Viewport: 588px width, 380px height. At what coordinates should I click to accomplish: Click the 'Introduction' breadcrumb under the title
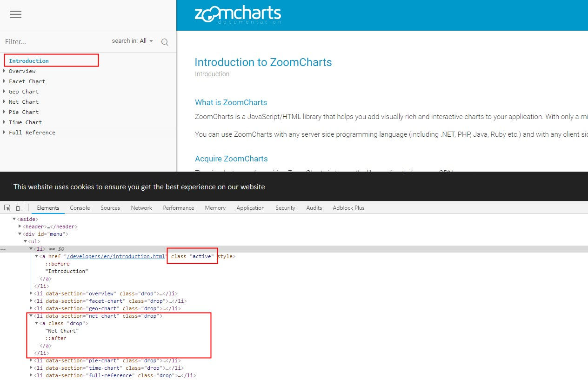212,74
